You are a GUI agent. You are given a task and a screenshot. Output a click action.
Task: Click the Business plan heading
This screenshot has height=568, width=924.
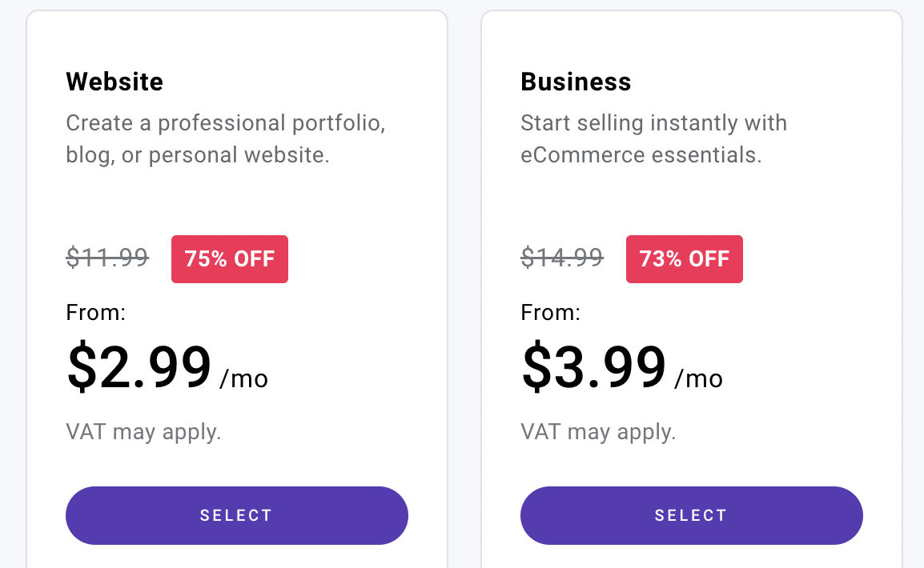click(576, 82)
